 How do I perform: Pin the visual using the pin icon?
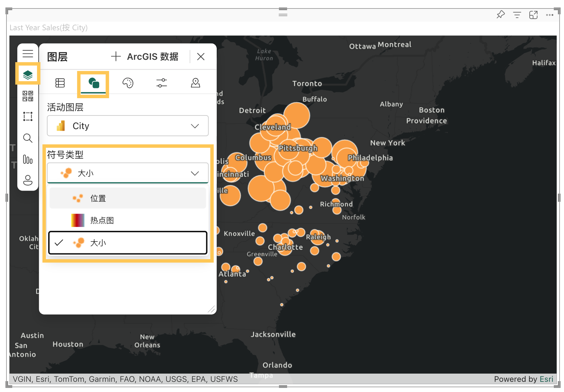[500, 15]
